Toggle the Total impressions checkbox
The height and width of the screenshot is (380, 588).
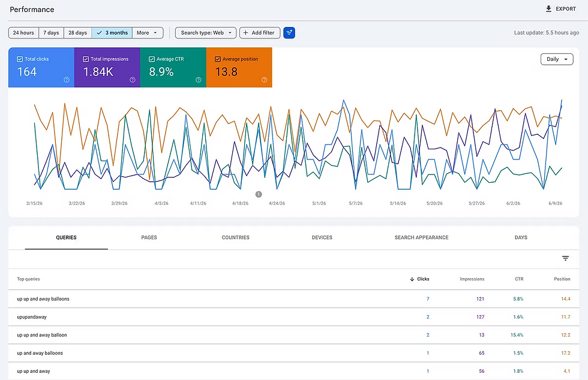[x=86, y=59]
